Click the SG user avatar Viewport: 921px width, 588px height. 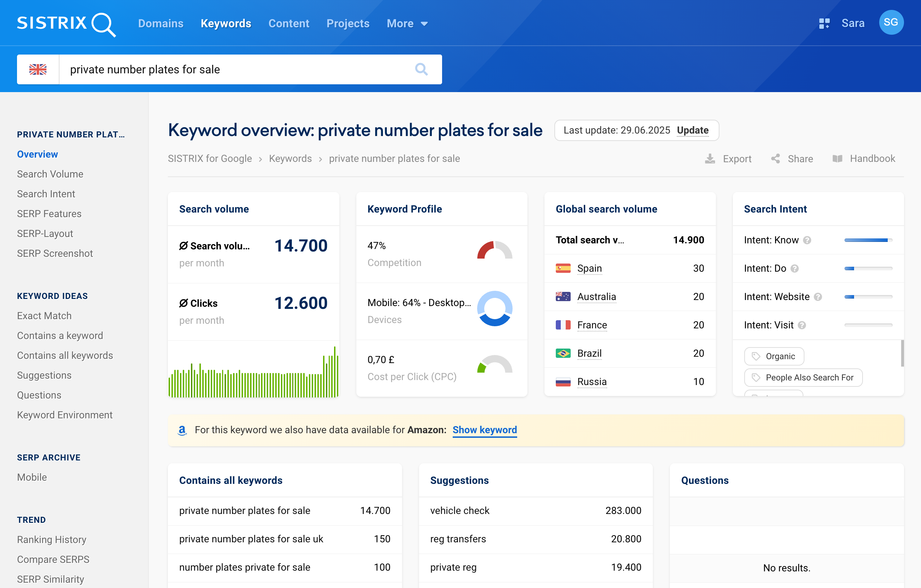(891, 23)
